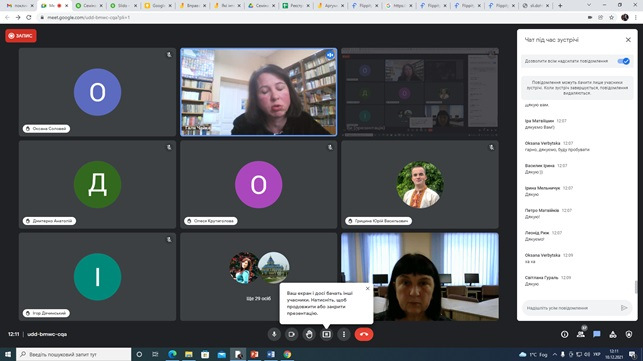
Task: Open more options three-dot menu
Action: (x=344, y=334)
